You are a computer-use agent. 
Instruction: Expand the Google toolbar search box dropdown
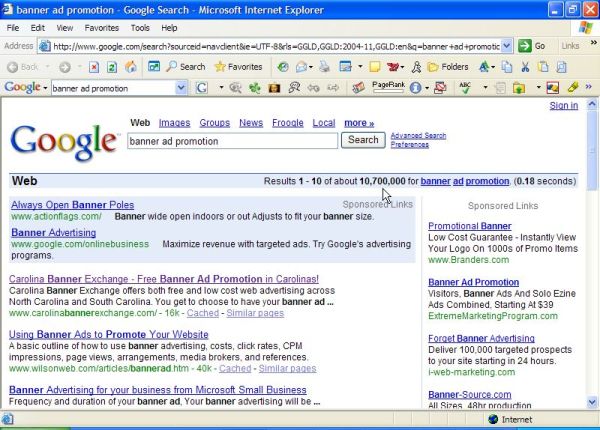point(181,88)
